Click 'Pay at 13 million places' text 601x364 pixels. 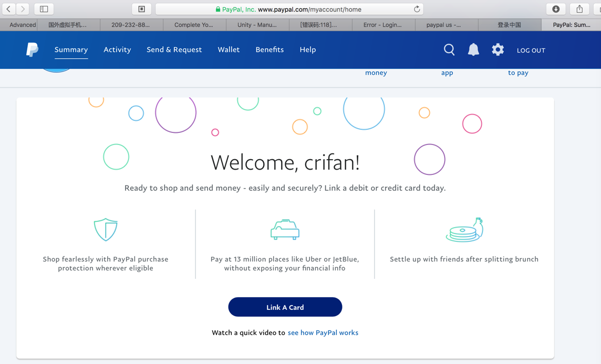click(x=285, y=264)
